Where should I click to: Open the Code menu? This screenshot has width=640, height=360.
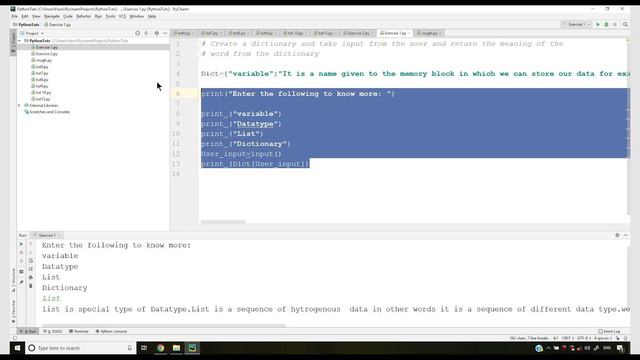click(x=68, y=16)
